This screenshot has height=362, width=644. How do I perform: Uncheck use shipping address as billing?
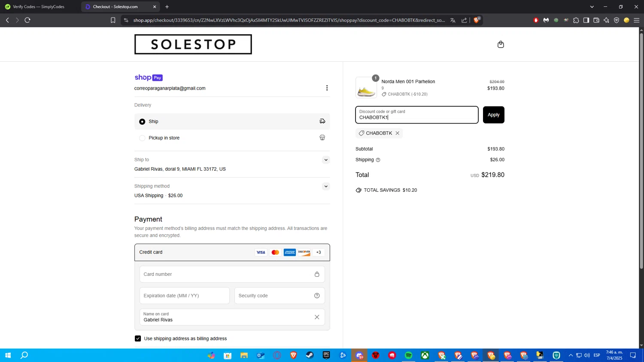click(138, 338)
